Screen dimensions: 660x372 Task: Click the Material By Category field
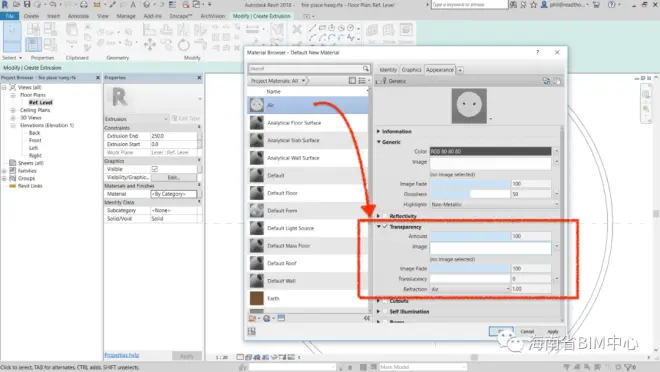coord(173,194)
